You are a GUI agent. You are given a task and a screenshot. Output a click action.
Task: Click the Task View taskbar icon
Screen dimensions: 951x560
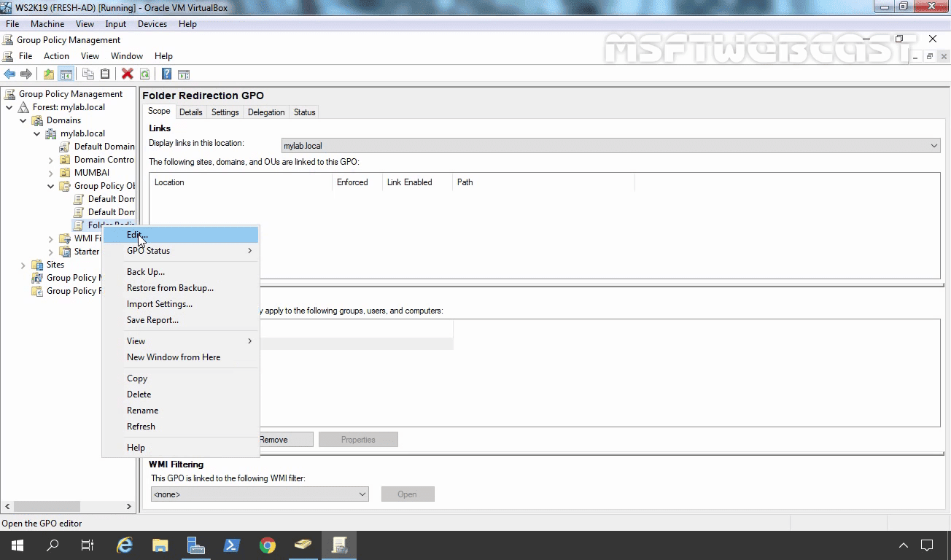(88, 545)
